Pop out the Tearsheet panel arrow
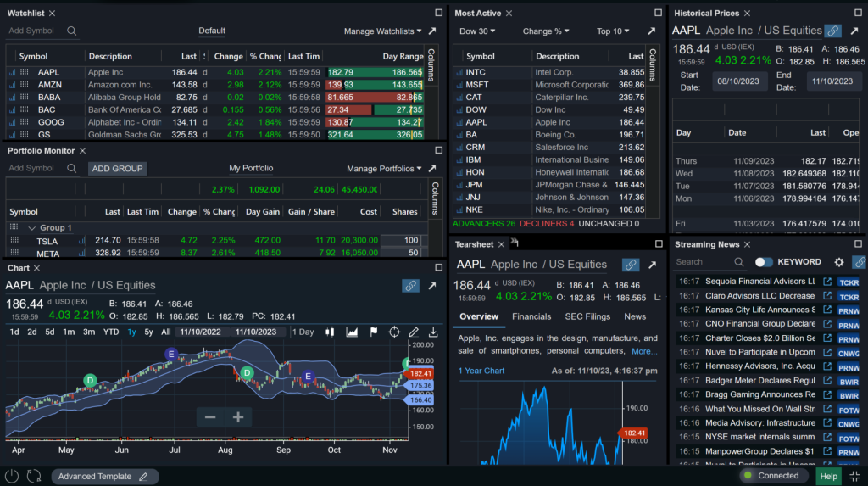The image size is (868, 486). click(x=653, y=265)
